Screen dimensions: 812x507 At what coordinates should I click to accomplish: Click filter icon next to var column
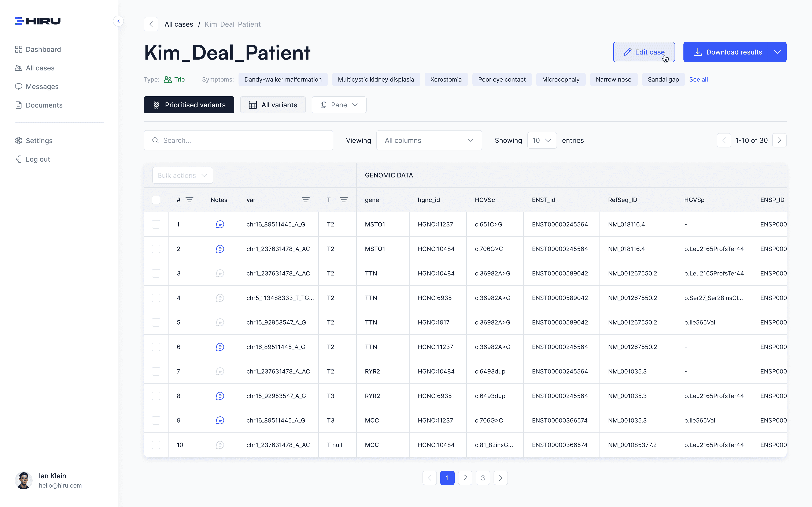coord(305,200)
